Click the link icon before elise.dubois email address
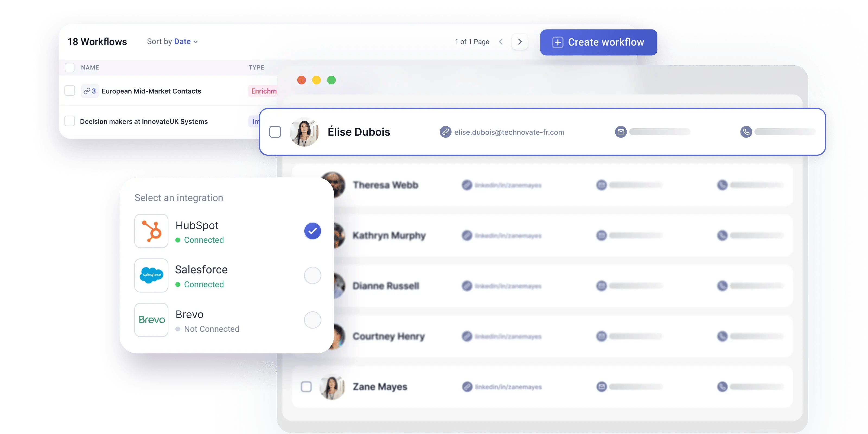The height and width of the screenshot is (434, 868). (445, 132)
